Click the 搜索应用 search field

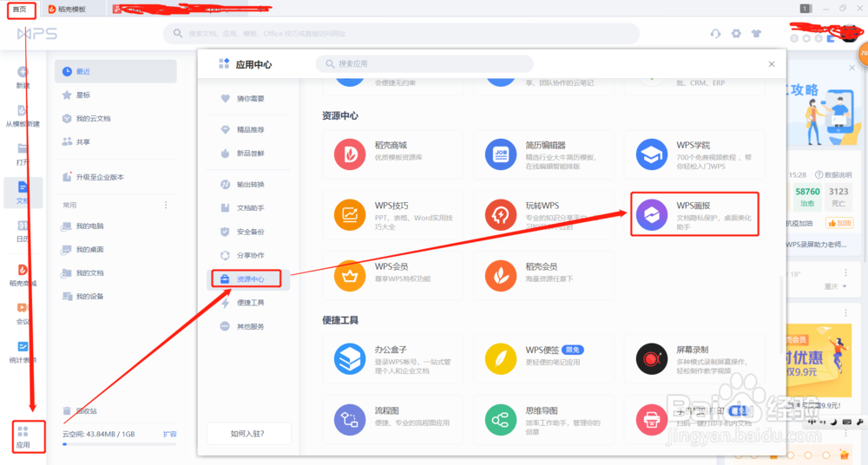coord(424,63)
